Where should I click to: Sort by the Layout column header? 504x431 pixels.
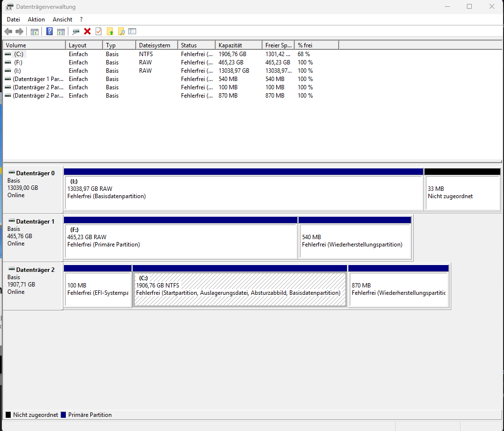(84, 45)
